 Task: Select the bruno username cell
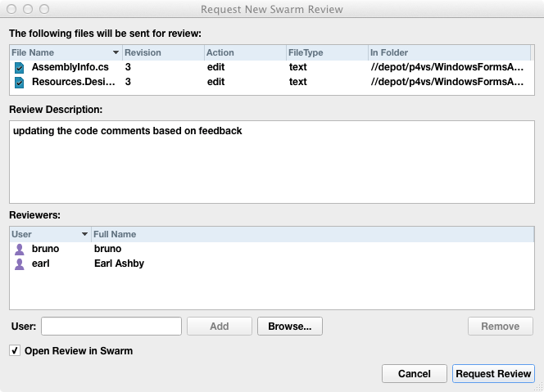[45, 249]
